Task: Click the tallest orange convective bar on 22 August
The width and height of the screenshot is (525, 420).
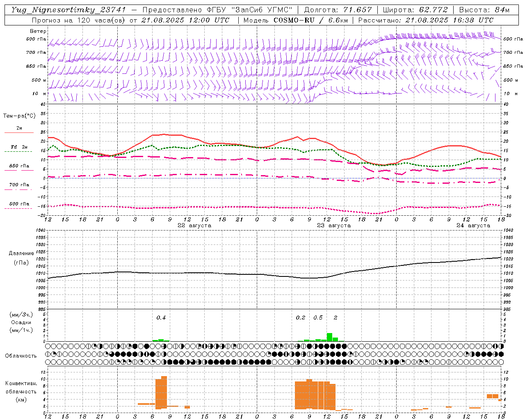Action: tap(164, 392)
